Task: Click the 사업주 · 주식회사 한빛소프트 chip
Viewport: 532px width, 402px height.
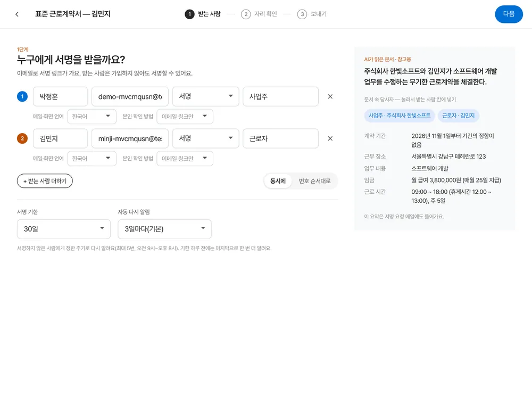Action: click(x=400, y=116)
